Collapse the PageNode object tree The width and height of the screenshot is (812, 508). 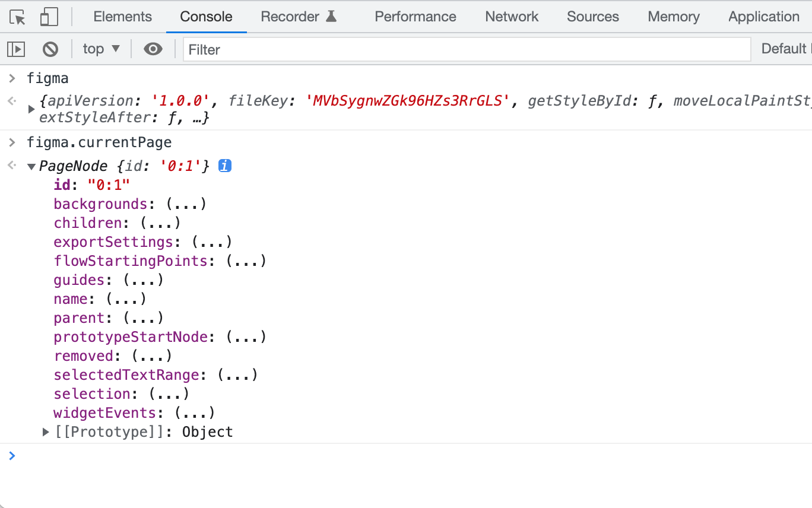tap(31, 167)
